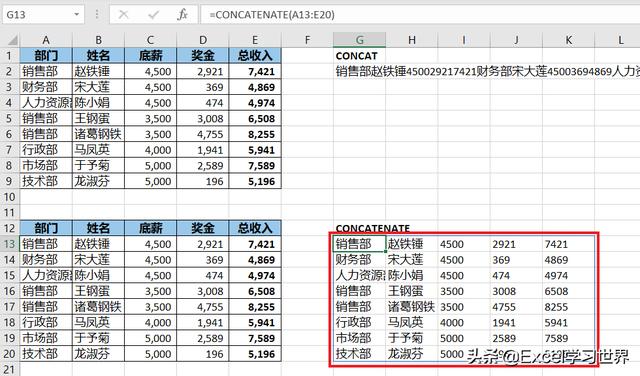Select column D header

click(203, 40)
